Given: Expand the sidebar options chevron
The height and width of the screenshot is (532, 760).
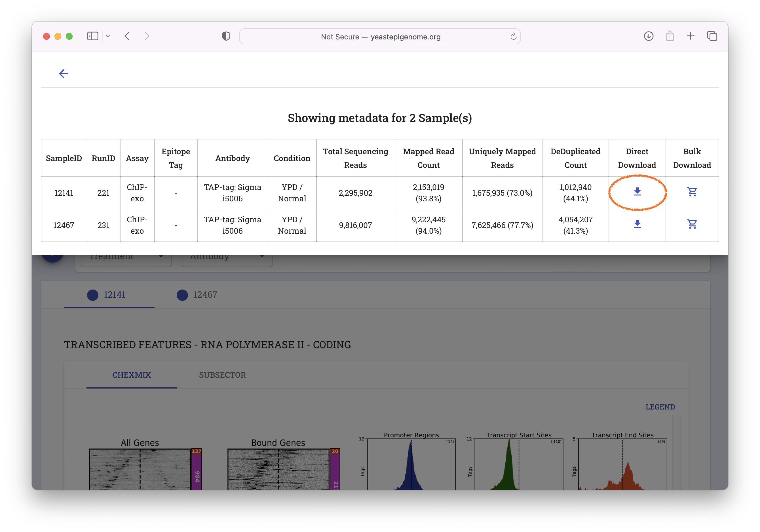Looking at the screenshot, I should point(108,36).
